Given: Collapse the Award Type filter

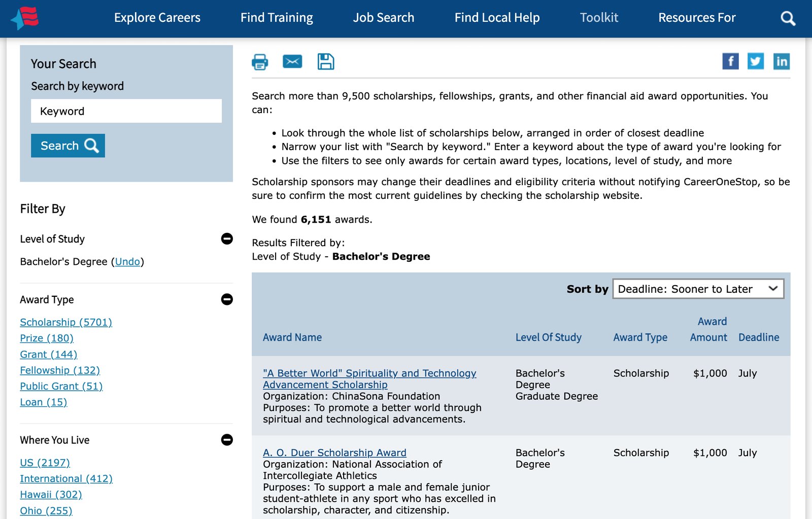Looking at the screenshot, I should 227,299.
